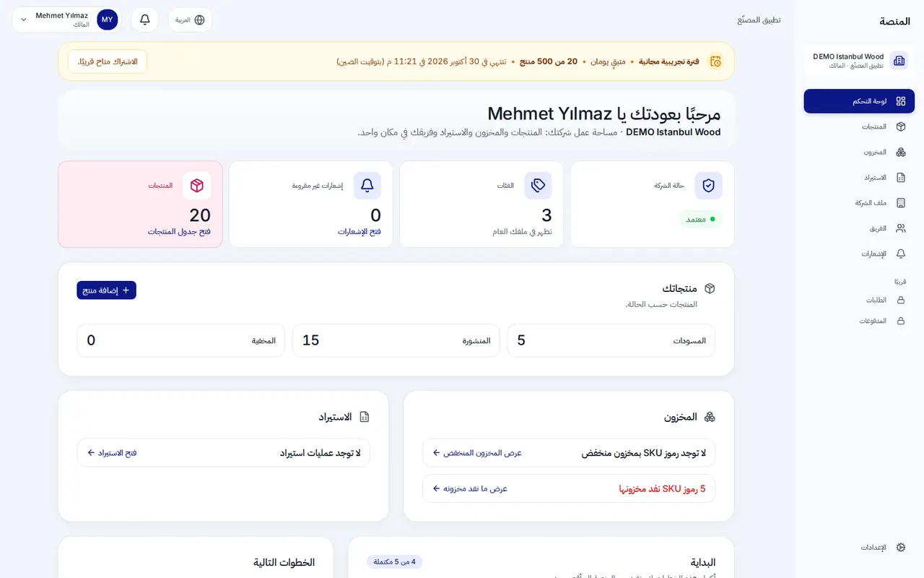The image size is (924, 578).
Task: Click the file icon beside الاستيراد section heading
Action: [364, 417]
